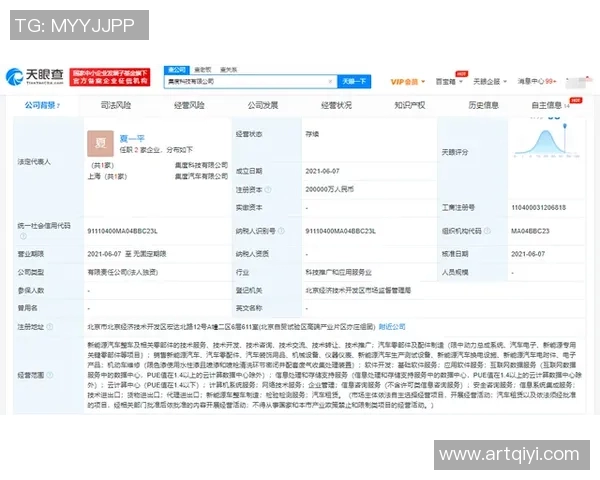Click the 公司类型 value 有限责任公司(法人独资)
The image size is (600, 480).
click(122, 272)
